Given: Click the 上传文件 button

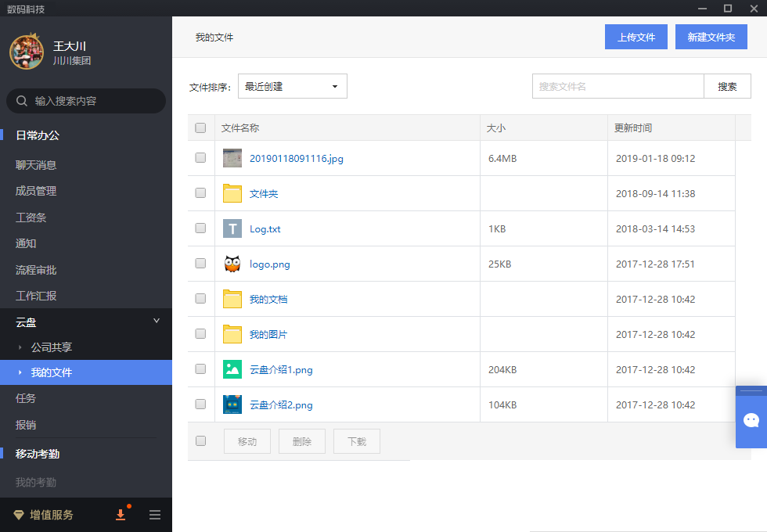Looking at the screenshot, I should (x=636, y=37).
